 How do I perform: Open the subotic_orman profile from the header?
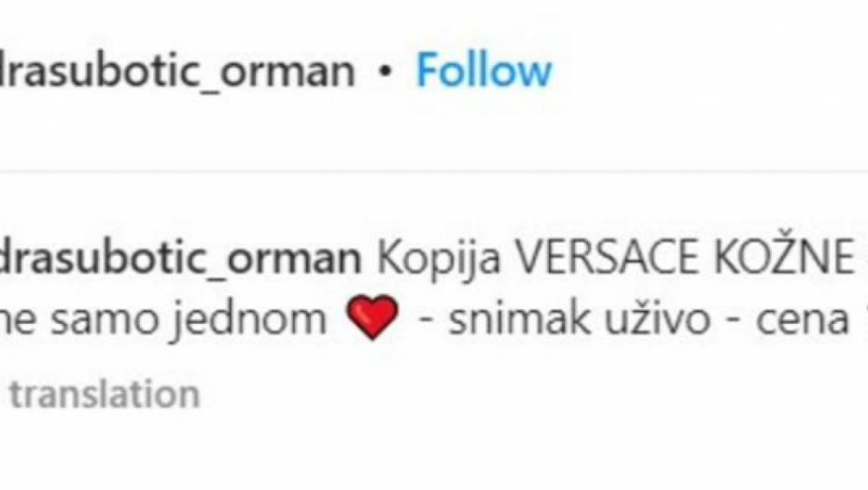[177, 72]
